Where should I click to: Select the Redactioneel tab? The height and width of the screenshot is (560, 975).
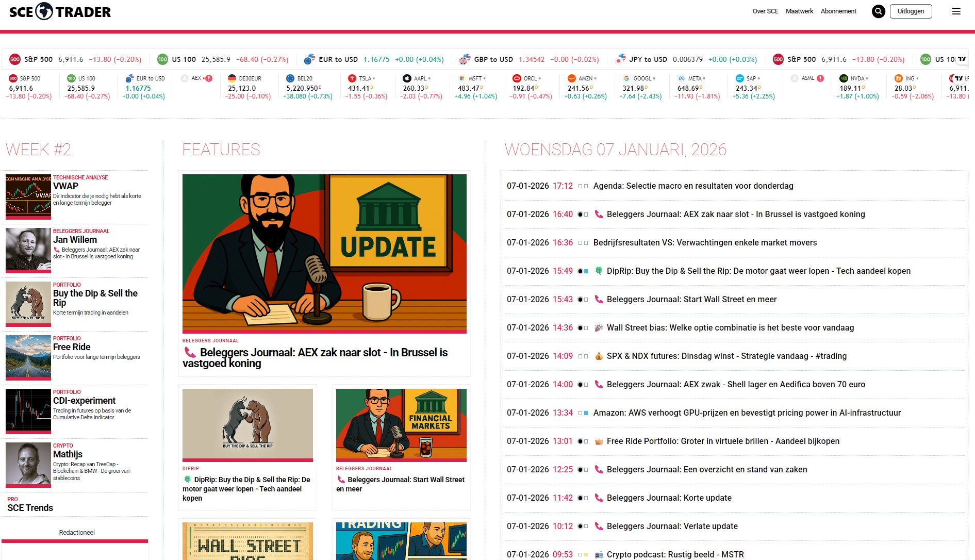(x=77, y=532)
